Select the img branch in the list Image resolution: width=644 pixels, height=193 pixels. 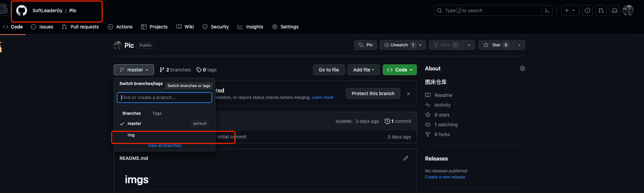(164, 135)
